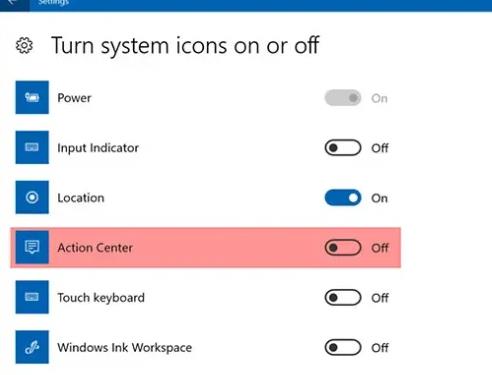Click the Windows Ink Workspace label

click(x=125, y=347)
